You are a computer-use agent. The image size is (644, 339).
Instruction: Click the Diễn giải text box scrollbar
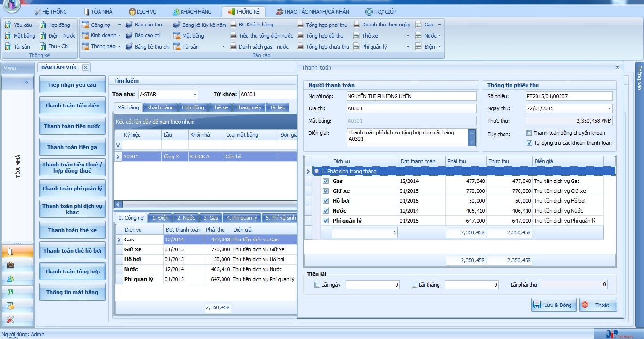tap(472, 137)
